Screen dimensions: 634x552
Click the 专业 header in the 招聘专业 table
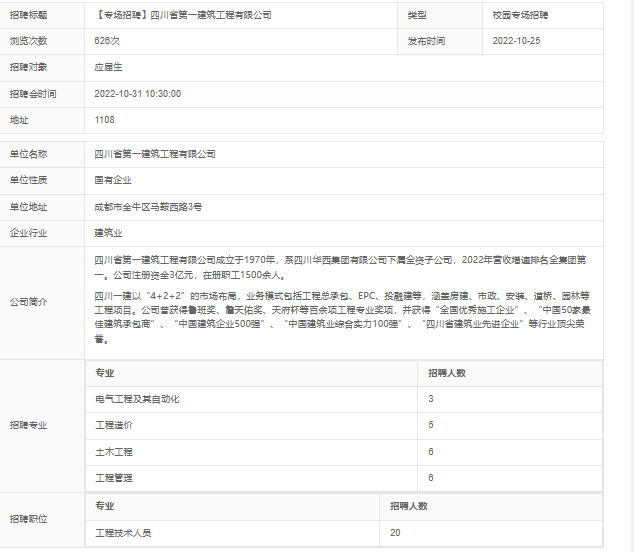[x=105, y=373]
